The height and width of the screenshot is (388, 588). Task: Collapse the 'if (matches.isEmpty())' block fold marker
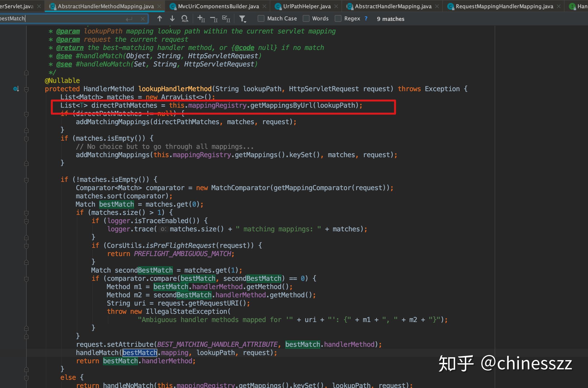tap(26, 138)
